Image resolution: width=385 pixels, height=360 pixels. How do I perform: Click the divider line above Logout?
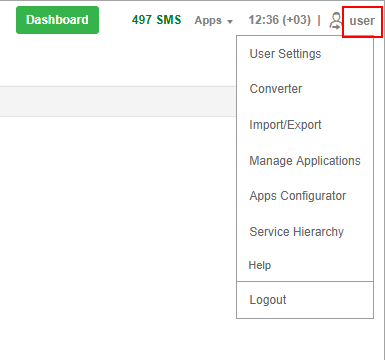pyautogui.click(x=305, y=281)
